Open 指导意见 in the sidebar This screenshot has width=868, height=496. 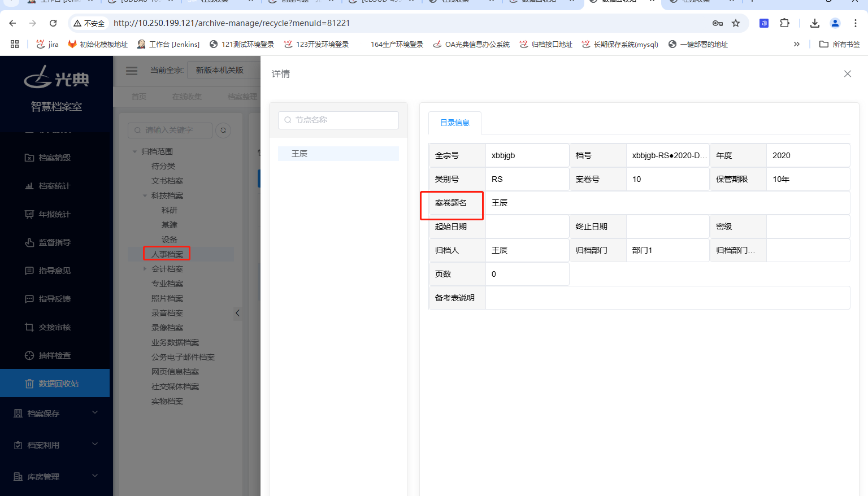coord(55,271)
